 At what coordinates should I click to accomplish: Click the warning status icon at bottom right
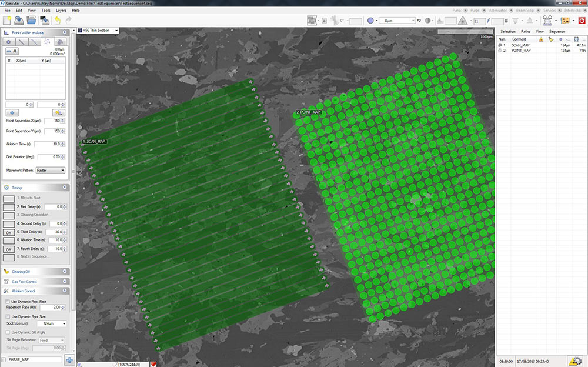coord(574,360)
